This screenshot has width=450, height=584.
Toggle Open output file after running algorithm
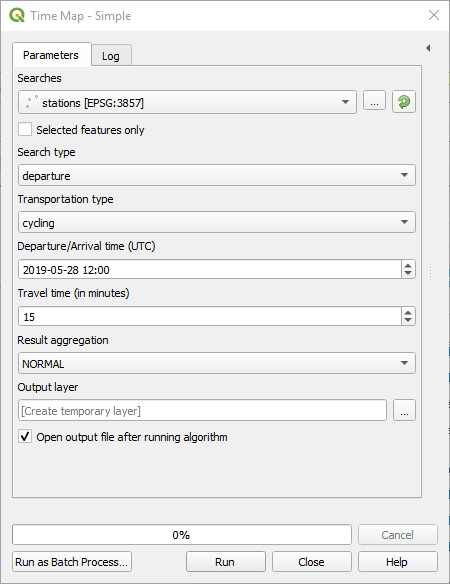[25, 437]
